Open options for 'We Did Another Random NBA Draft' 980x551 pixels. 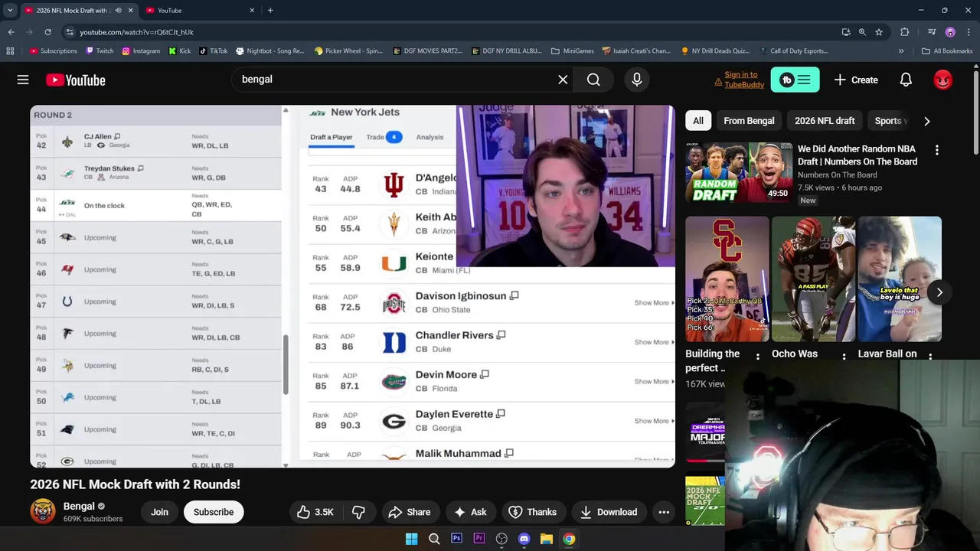(x=936, y=150)
